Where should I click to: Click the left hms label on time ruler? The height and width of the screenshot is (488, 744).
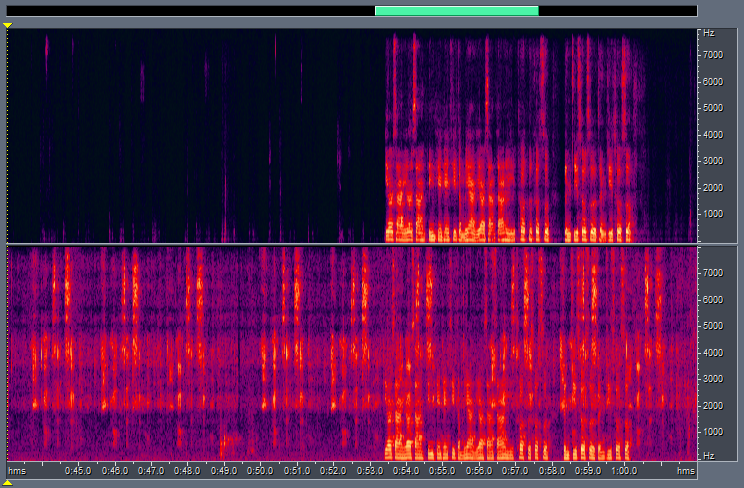pos(17,470)
